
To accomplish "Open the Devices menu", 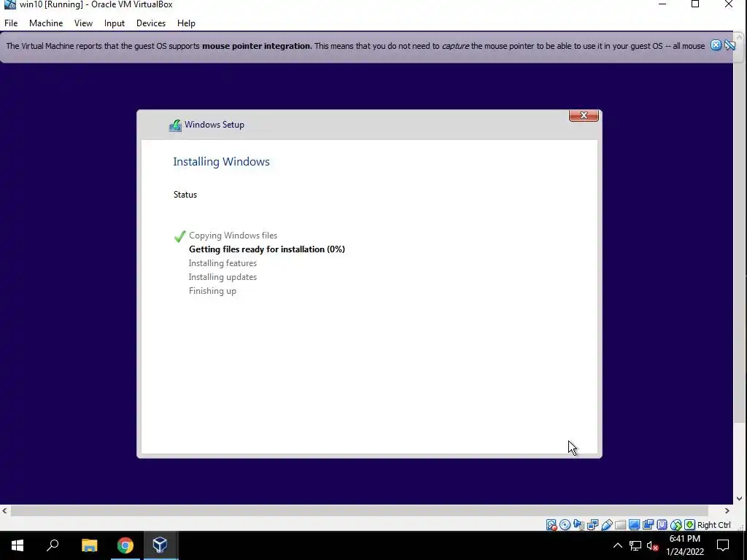I will (x=151, y=23).
